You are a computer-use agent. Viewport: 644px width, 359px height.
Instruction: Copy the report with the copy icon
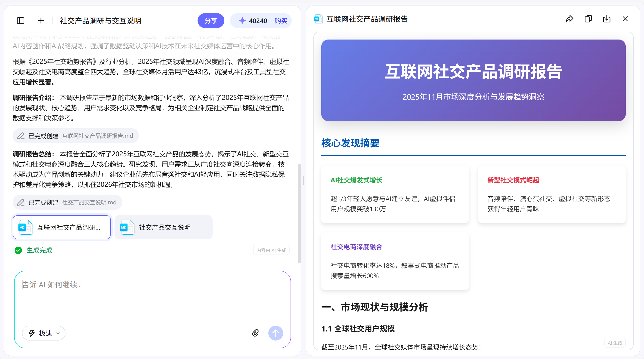(588, 19)
